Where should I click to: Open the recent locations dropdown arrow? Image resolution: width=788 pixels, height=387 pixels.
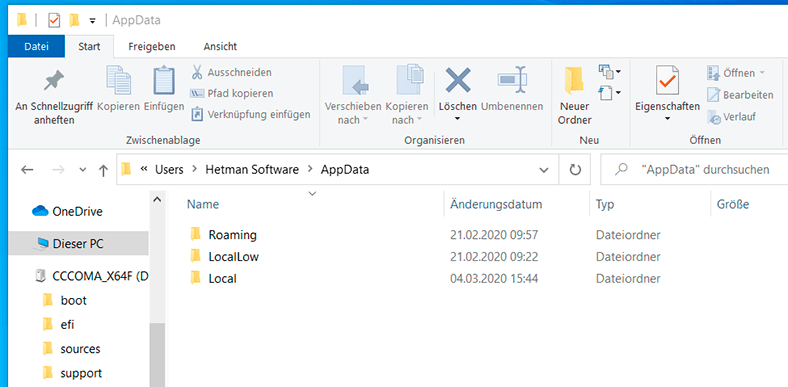click(x=83, y=170)
